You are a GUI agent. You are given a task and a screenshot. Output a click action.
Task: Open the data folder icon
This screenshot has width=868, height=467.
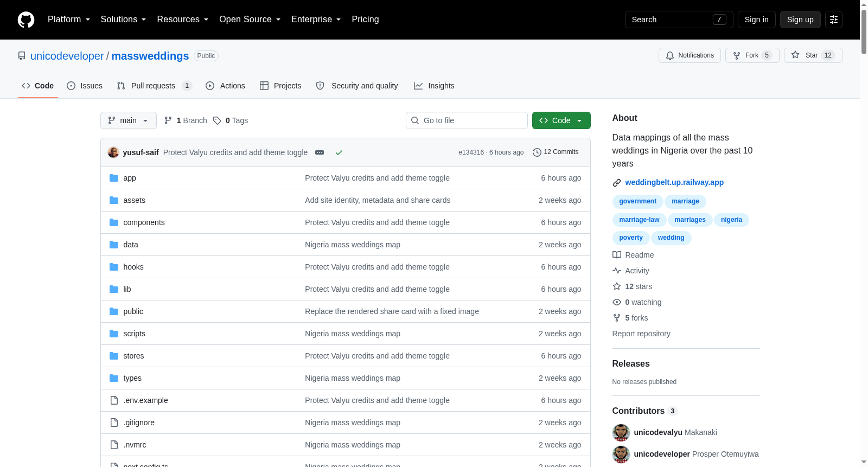[114, 245]
